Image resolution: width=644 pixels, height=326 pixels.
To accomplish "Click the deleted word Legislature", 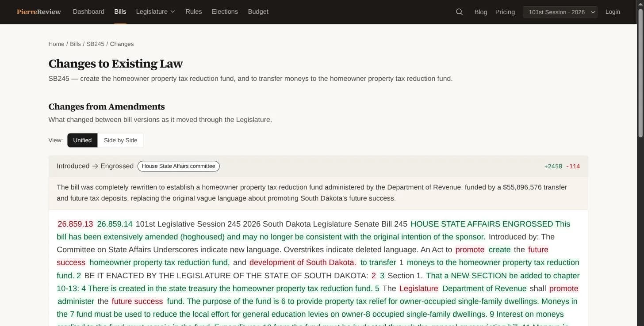I will [418, 288].
